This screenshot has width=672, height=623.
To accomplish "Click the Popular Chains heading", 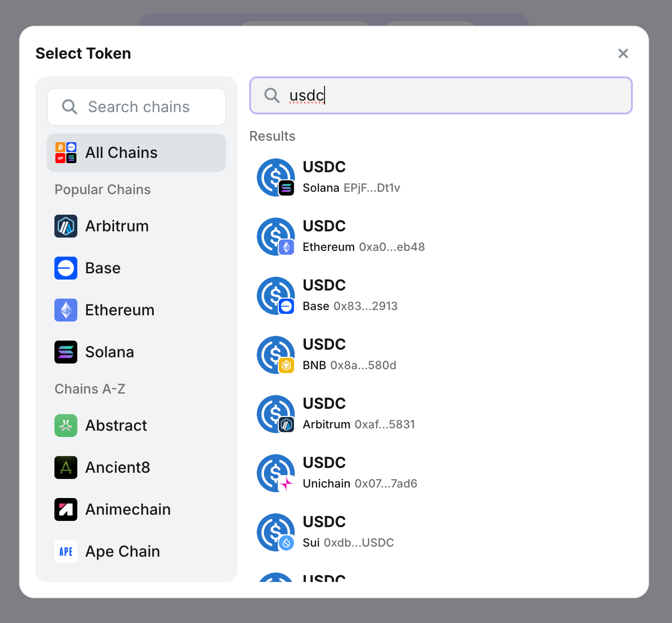I will [103, 190].
